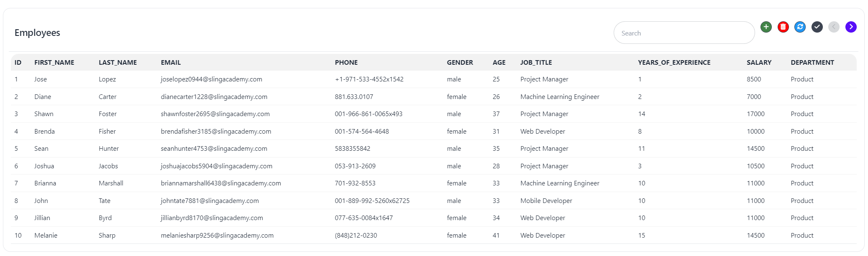Click the FIRST_NAME column header
Viewport: 868px width, 256px height.
(54, 63)
